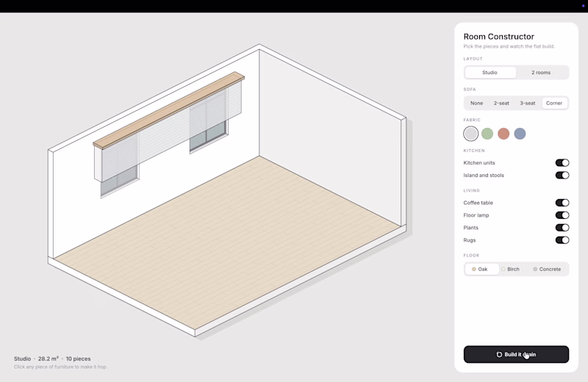Choose None for sofa
The height and width of the screenshot is (382, 588).
click(x=476, y=103)
